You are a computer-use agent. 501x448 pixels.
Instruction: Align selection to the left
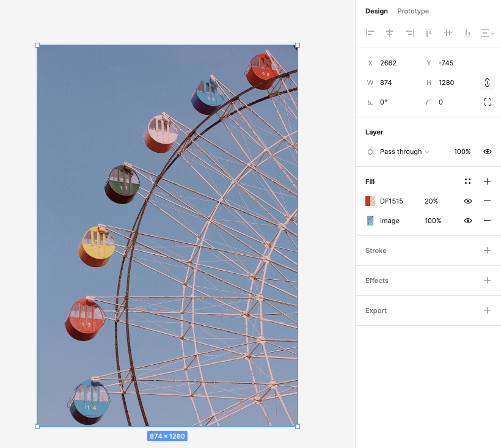point(370,33)
